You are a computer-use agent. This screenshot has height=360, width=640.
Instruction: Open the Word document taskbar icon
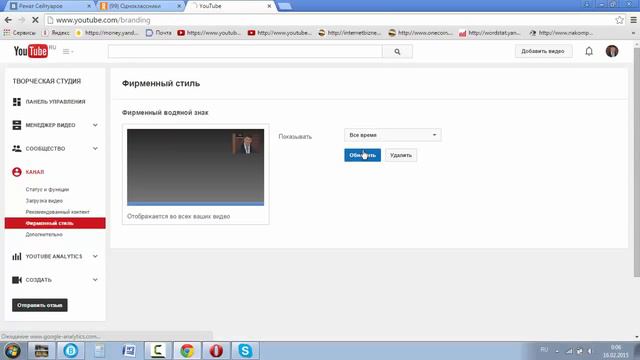129,351
